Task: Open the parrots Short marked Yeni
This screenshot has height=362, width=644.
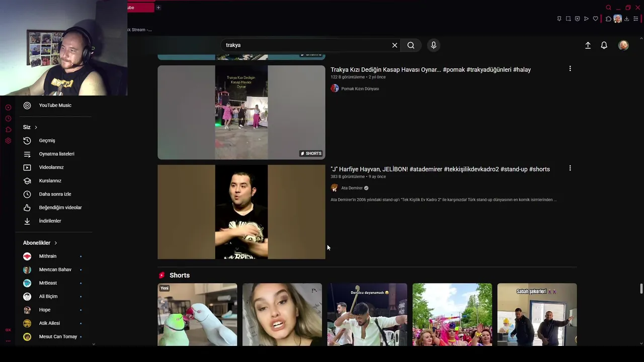Action: click(x=197, y=315)
